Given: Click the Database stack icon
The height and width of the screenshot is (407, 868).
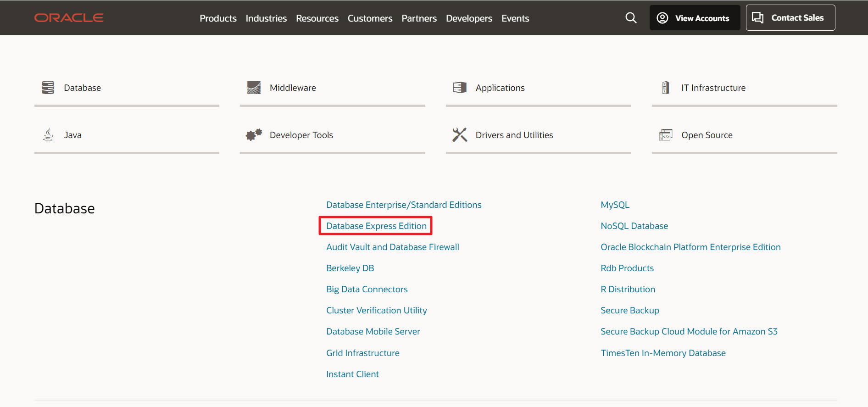Looking at the screenshot, I should pos(48,87).
